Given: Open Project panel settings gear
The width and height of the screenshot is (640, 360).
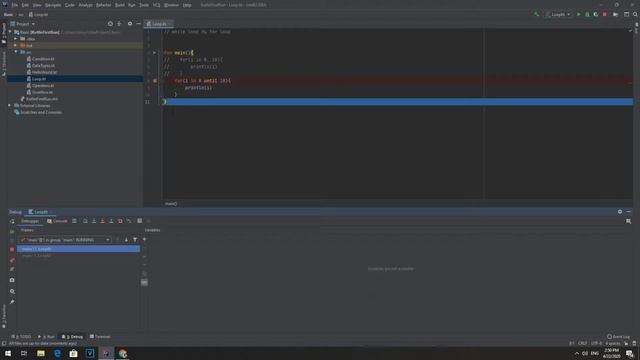Looking at the screenshot, I should tap(130, 24).
